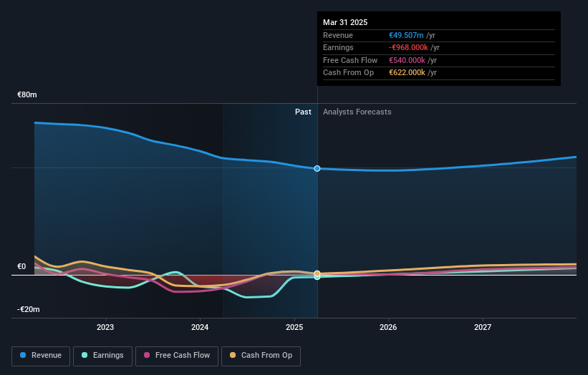Screen dimensions: 588x375
Task: Toggle the Revenue legend button
Action: pos(41,356)
